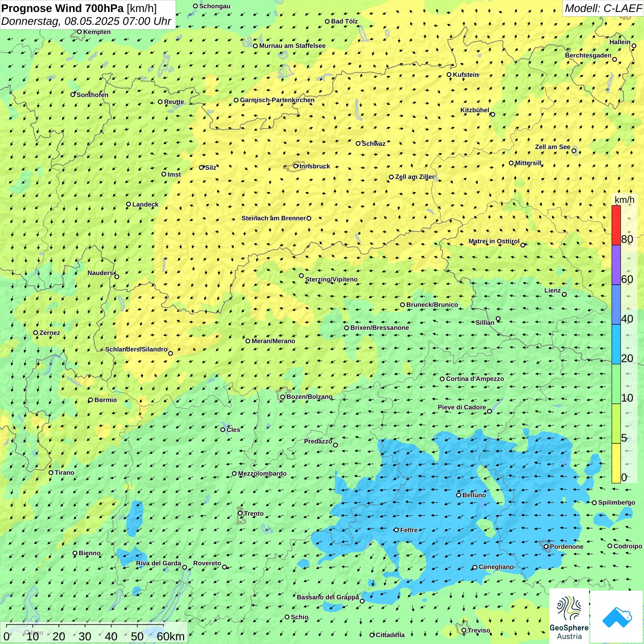This screenshot has height=644, width=644.
Task: Select the Bormio city label
Action: [105, 400]
